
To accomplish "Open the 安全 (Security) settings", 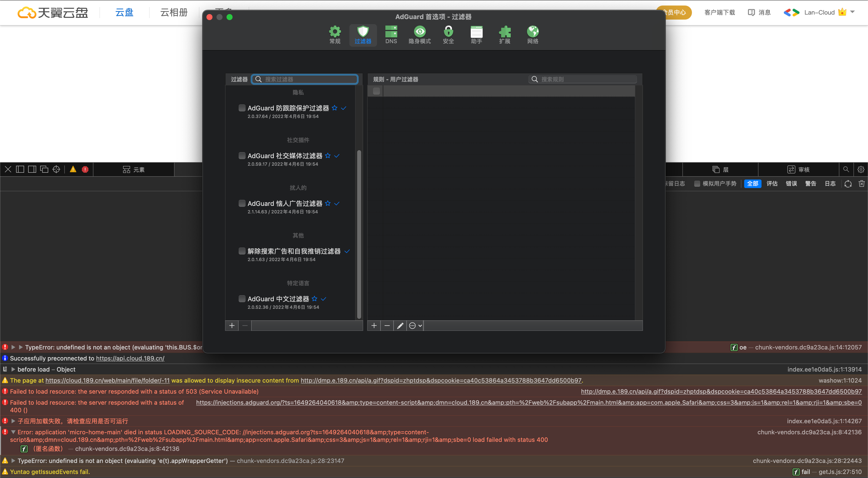I will pos(448,35).
